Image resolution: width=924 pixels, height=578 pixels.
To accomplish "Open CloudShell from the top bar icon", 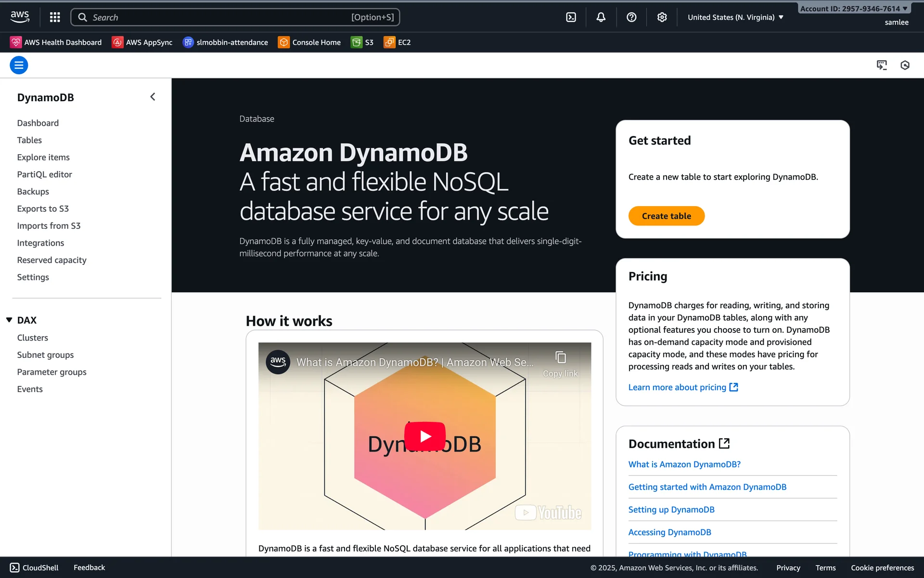I will coord(571,17).
